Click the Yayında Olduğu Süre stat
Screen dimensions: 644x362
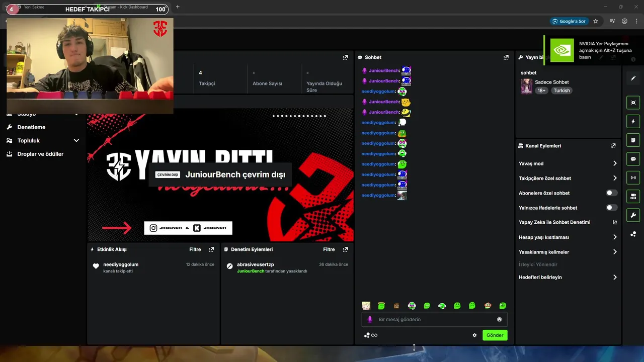click(324, 86)
